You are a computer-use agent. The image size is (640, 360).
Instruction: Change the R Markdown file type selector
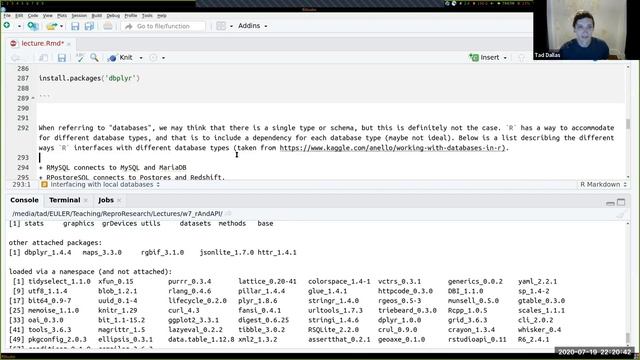[x=603, y=184]
